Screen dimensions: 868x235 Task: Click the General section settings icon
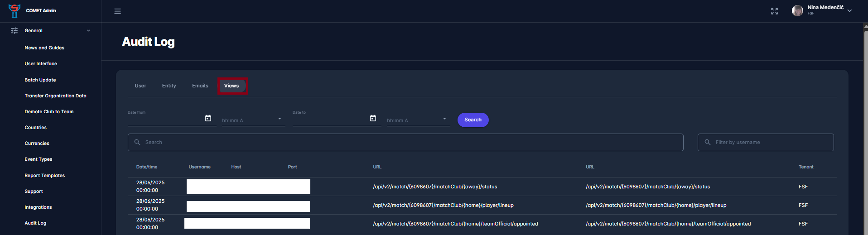tap(14, 31)
